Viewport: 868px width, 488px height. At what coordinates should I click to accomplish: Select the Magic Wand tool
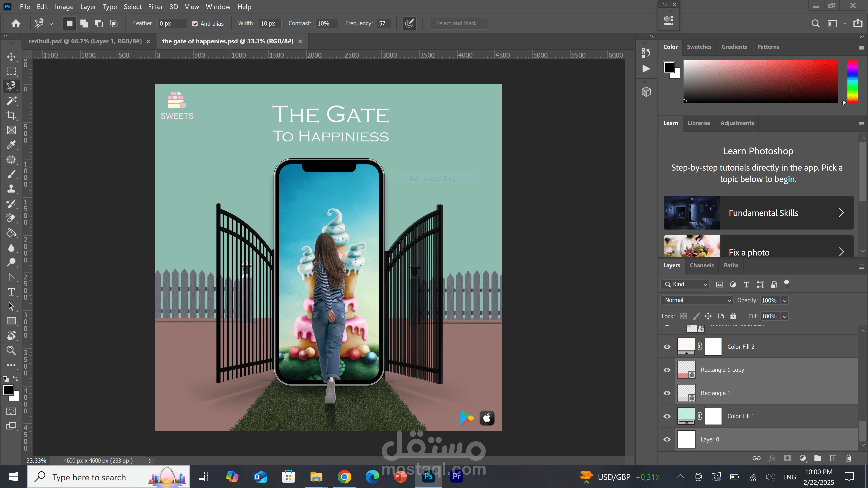[x=11, y=101]
